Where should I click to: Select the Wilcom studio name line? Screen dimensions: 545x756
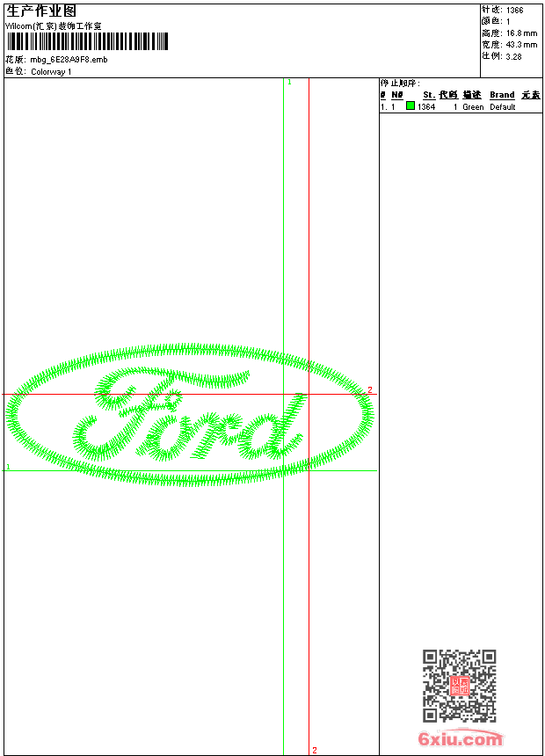click(54, 26)
